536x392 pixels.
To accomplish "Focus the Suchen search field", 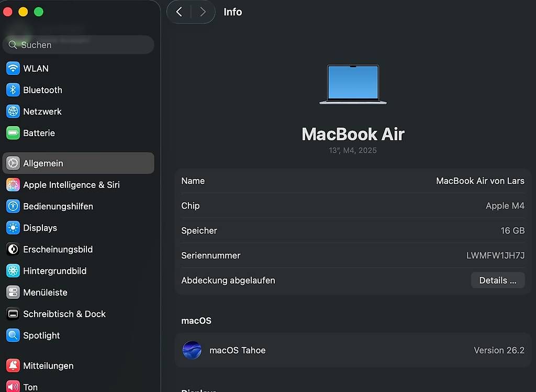I will tap(79, 45).
